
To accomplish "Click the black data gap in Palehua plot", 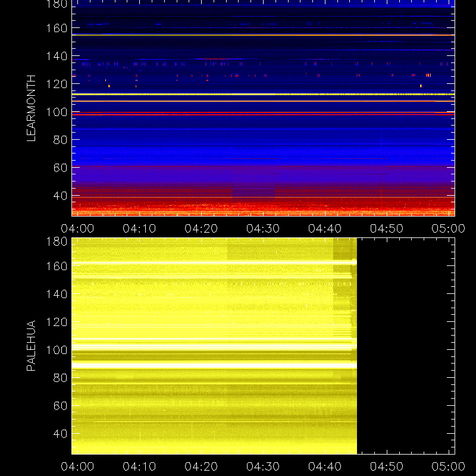I will (x=406, y=346).
